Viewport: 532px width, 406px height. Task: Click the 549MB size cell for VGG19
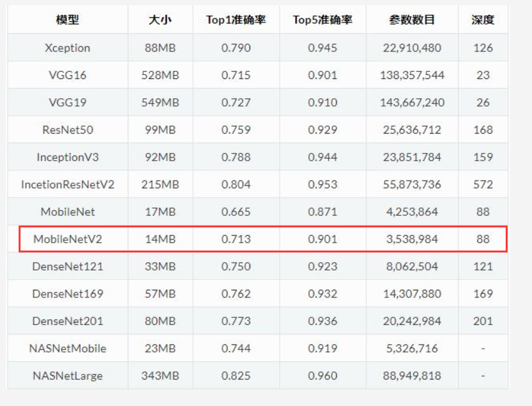click(160, 102)
